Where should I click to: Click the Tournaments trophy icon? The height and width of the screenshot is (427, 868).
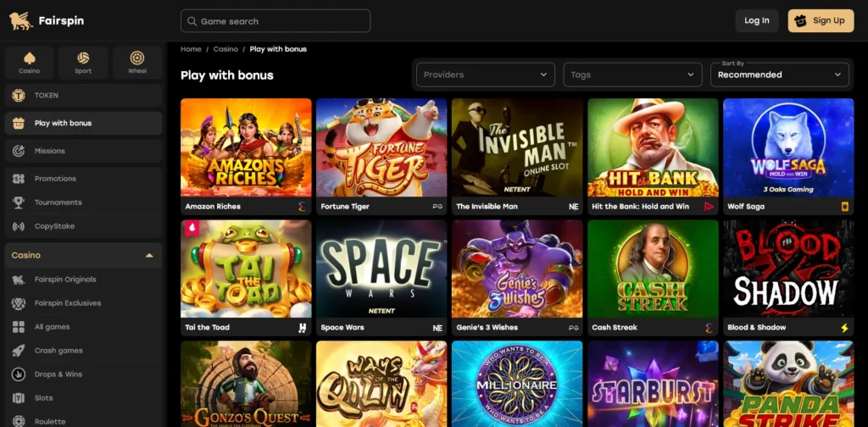click(19, 202)
